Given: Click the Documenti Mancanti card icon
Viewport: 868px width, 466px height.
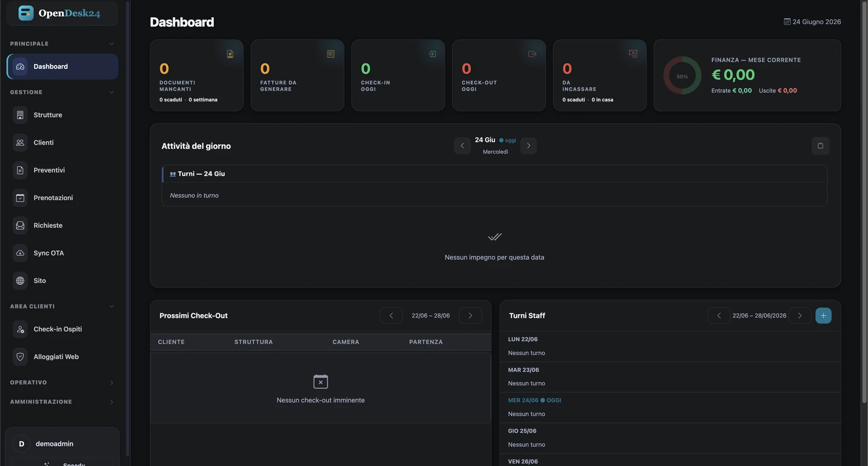Looking at the screenshot, I should pyautogui.click(x=230, y=54).
